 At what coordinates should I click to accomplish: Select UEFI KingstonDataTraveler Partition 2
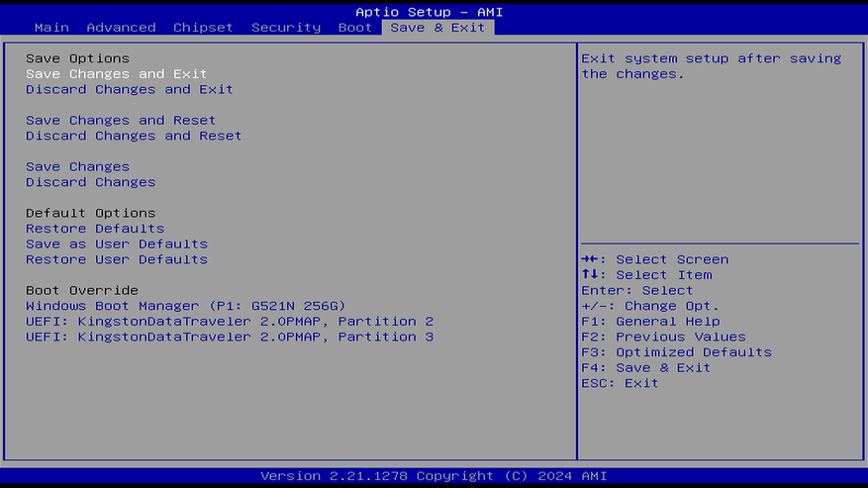pyautogui.click(x=230, y=322)
